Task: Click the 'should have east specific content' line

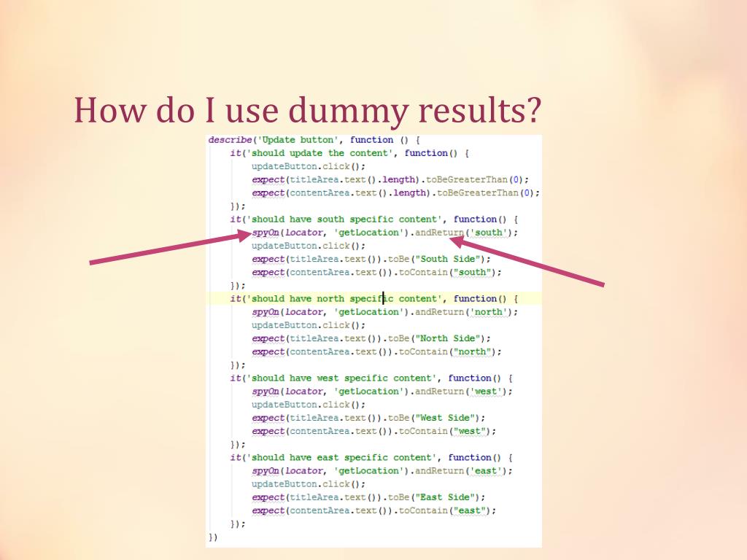Action: [x=371, y=458]
